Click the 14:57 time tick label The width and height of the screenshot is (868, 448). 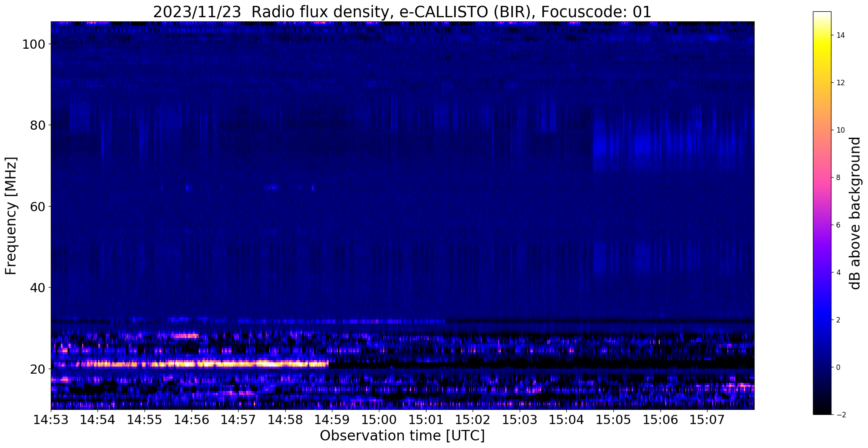pos(239,420)
